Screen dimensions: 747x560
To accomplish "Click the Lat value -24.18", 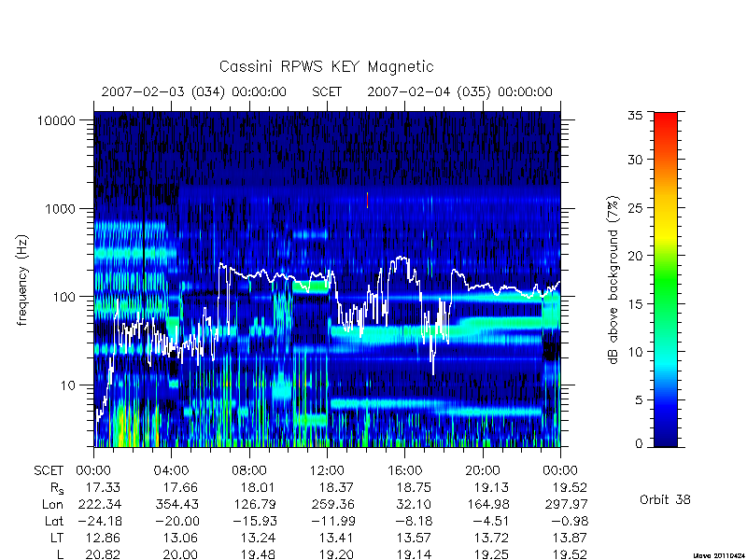I will (99, 522).
